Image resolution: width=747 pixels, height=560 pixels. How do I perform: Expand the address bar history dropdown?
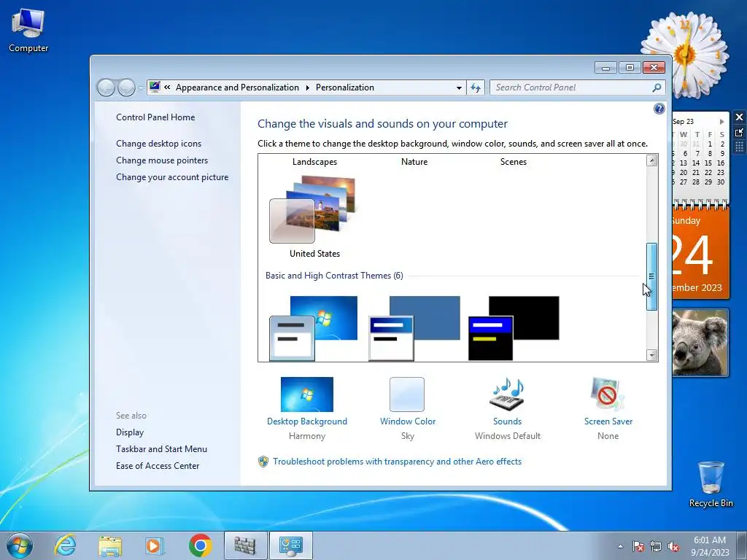pyautogui.click(x=459, y=87)
